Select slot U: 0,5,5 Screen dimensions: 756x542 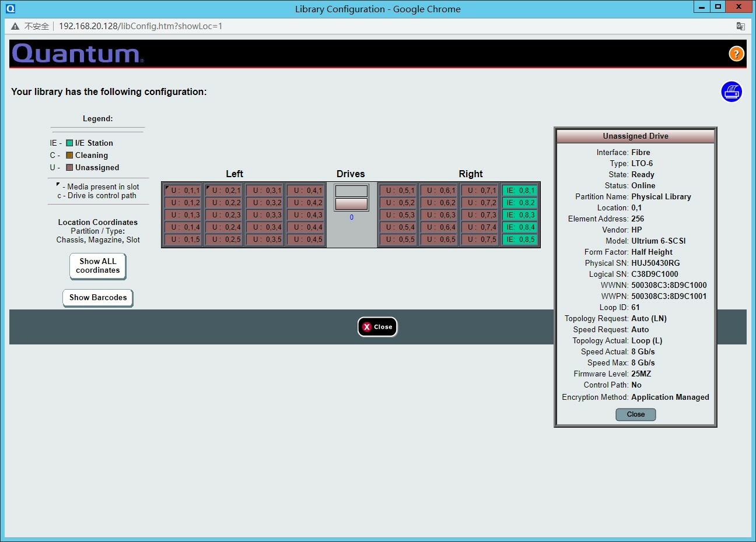pyautogui.click(x=398, y=240)
